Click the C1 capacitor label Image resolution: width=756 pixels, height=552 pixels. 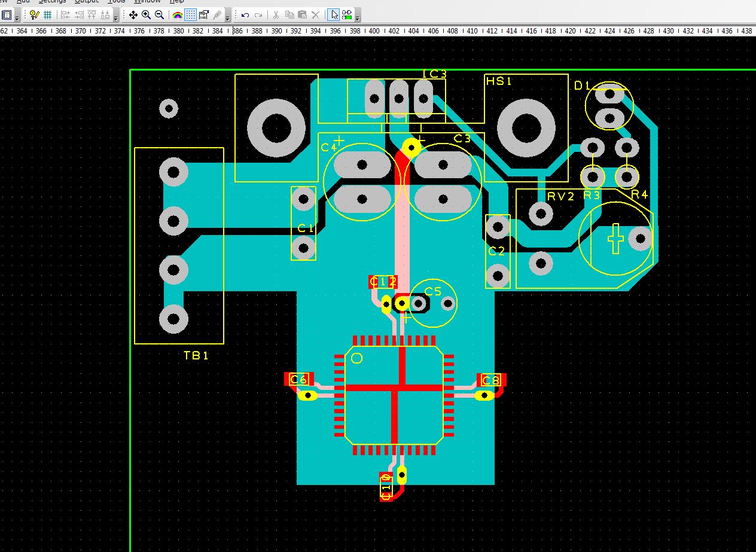pos(306,228)
